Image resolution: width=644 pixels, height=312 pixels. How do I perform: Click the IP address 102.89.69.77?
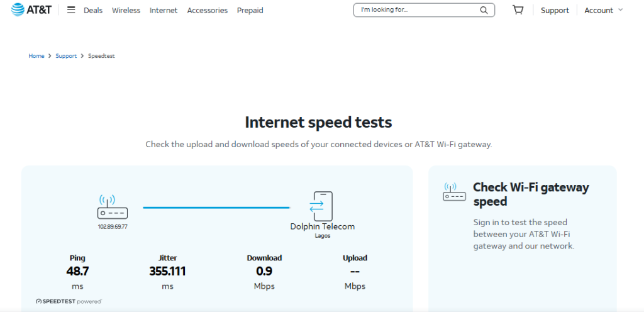coord(113,226)
